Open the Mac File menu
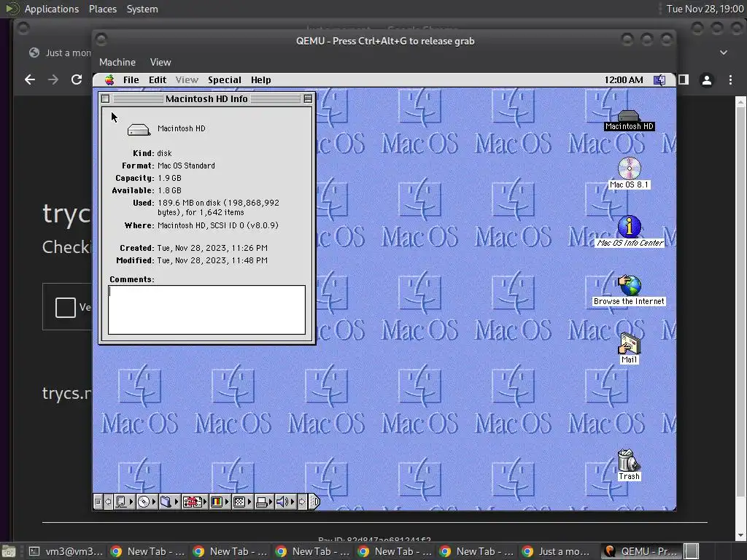747x560 pixels. coord(131,80)
